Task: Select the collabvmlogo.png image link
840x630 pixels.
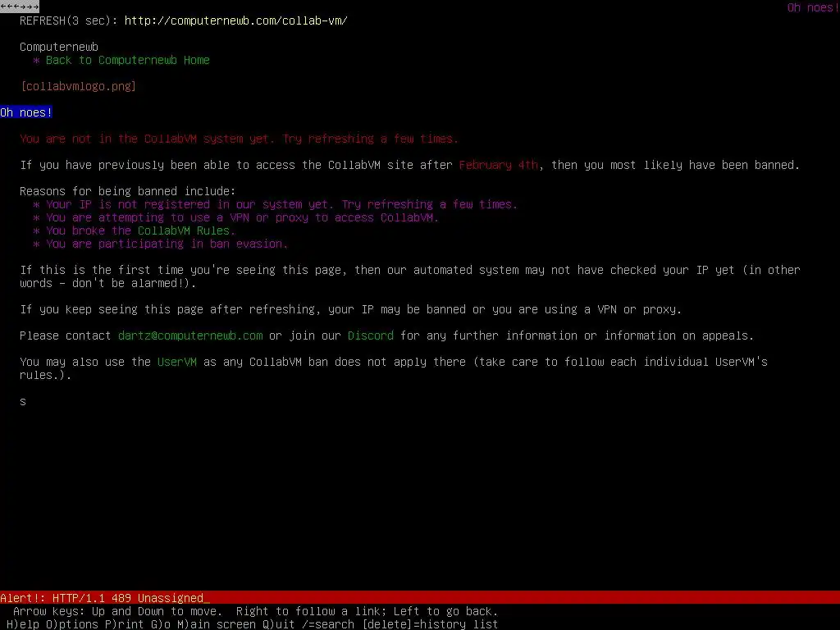Action: (x=78, y=86)
